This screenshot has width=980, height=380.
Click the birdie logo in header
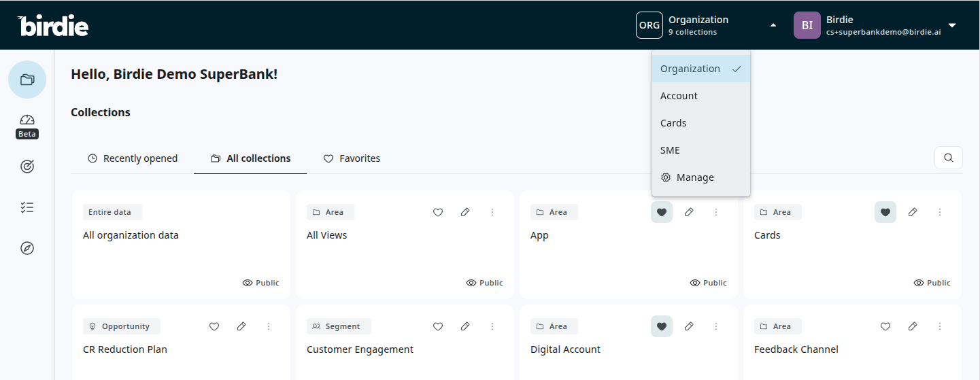(53, 25)
